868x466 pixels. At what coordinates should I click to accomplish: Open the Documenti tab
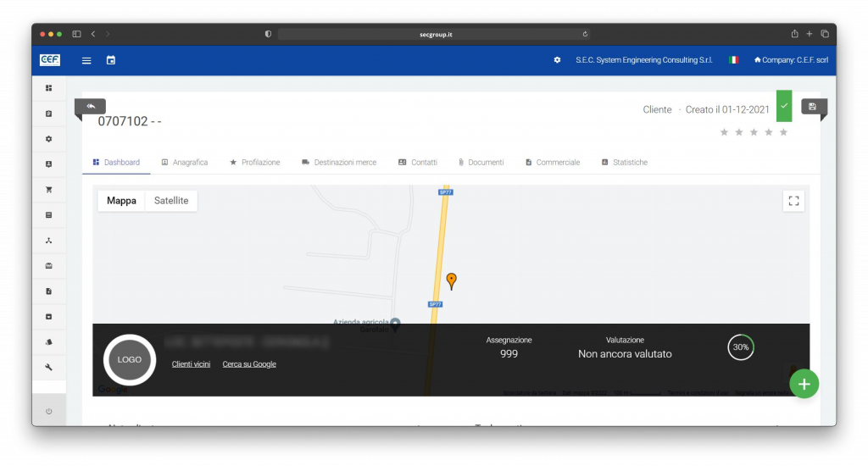coord(481,162)
